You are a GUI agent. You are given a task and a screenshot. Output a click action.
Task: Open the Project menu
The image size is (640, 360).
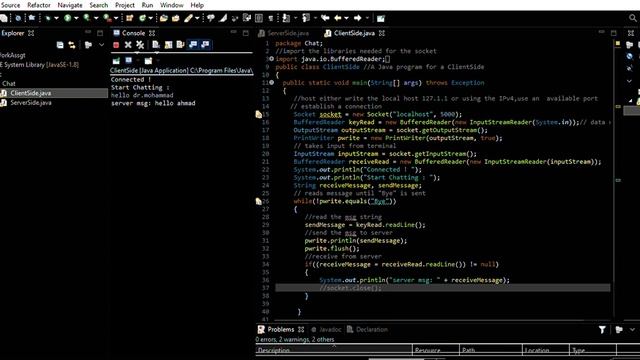[124, 5]
